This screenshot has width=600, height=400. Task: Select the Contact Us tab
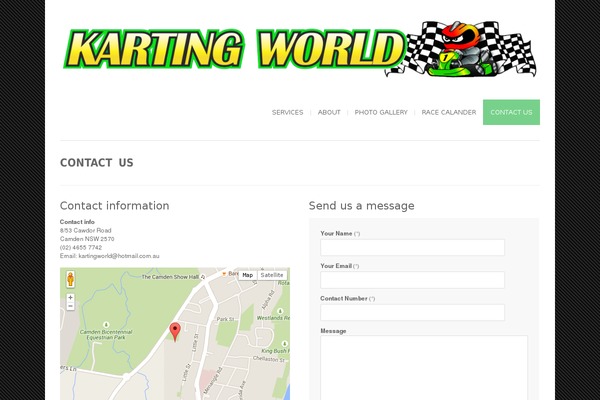tap(511, 112)
